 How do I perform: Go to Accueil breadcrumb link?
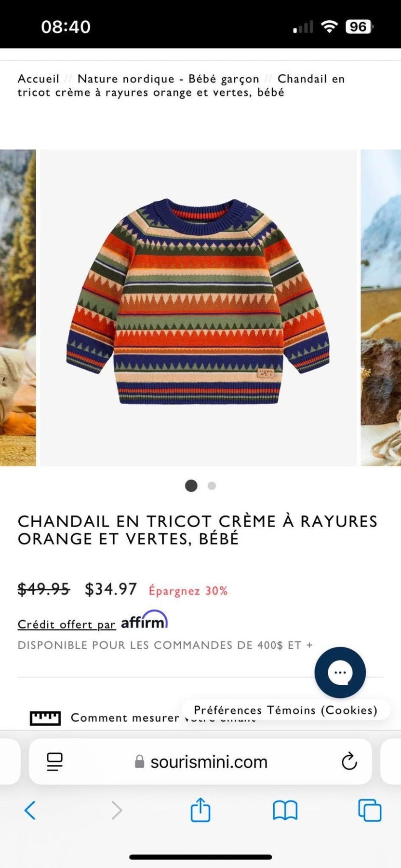[x=39, y=79]
